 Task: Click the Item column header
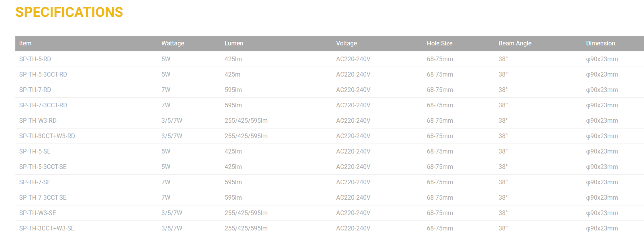pos(25,43)
